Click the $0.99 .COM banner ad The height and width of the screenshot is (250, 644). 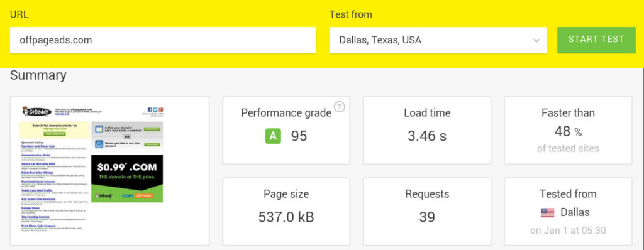(127, 178)
